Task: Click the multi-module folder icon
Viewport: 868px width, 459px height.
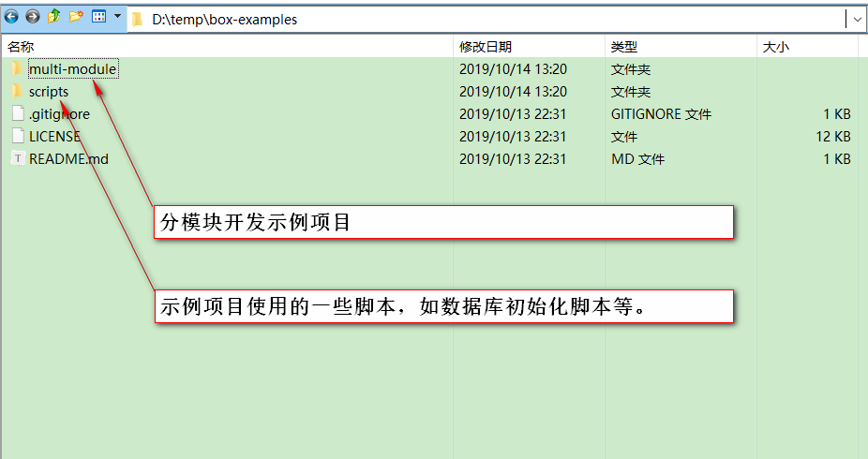Action: [17, 68]
